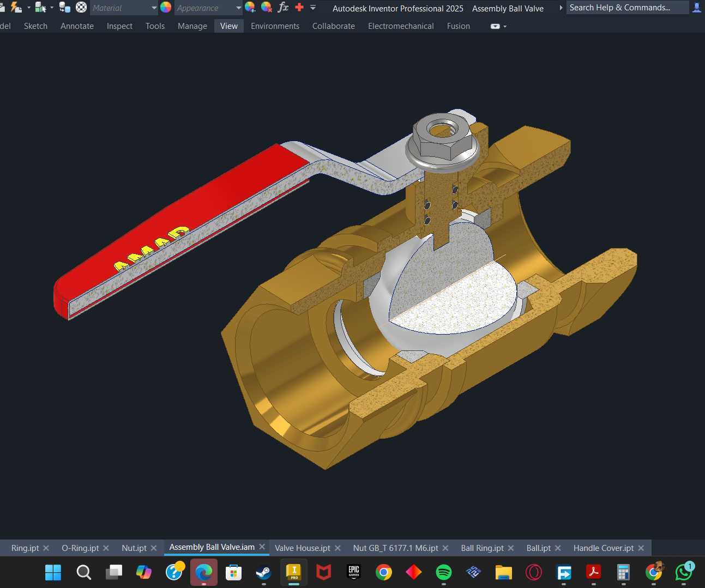This screenshot has width=705, height=588.
Task: Open Customize Quick Access Toolbar dropdown
Action: (x=313, y=8)
